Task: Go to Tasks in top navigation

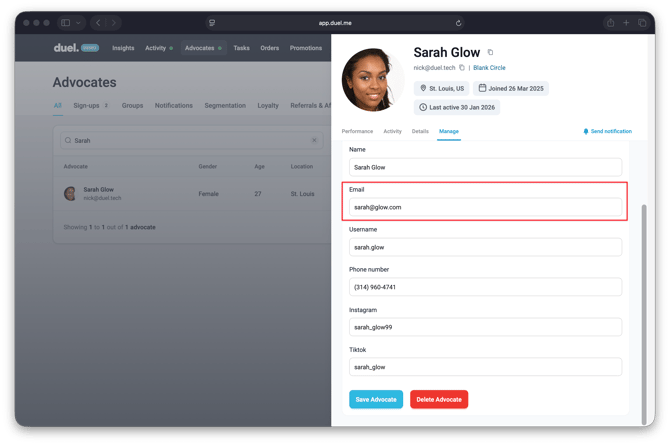Action: click(x=241, y=48)
